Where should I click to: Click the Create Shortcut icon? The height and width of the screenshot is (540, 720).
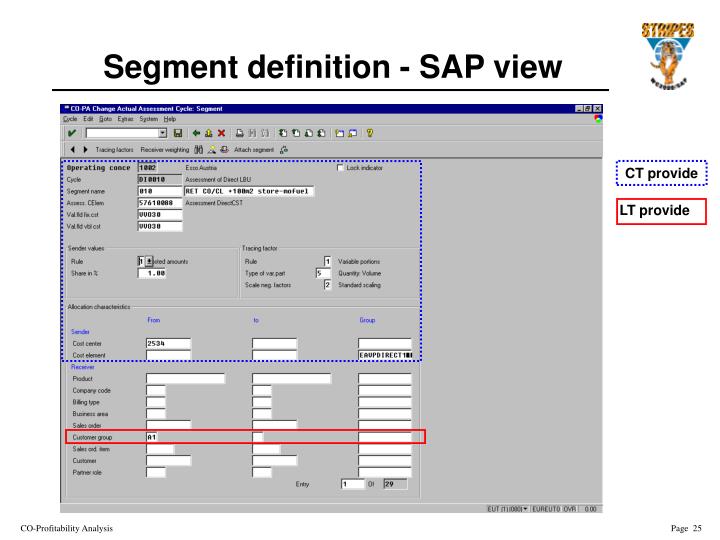pos(352,133)
